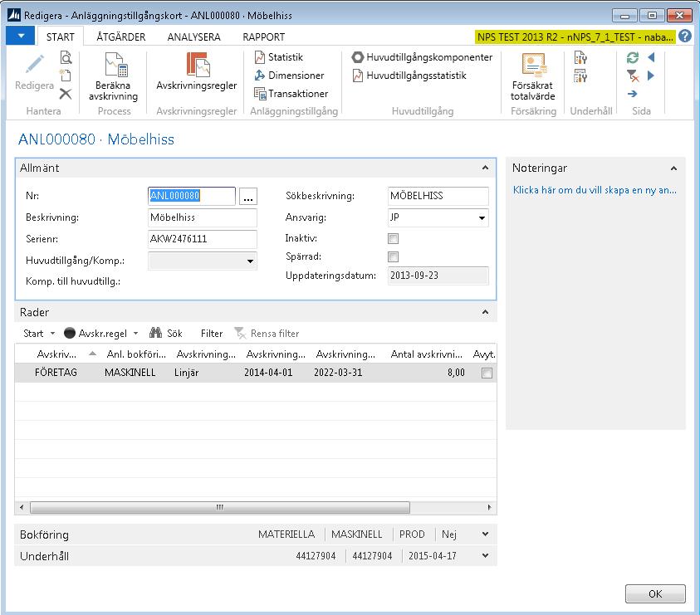
Task: Select the MASKINELL cell in rows table
Action: click(130, 373)
